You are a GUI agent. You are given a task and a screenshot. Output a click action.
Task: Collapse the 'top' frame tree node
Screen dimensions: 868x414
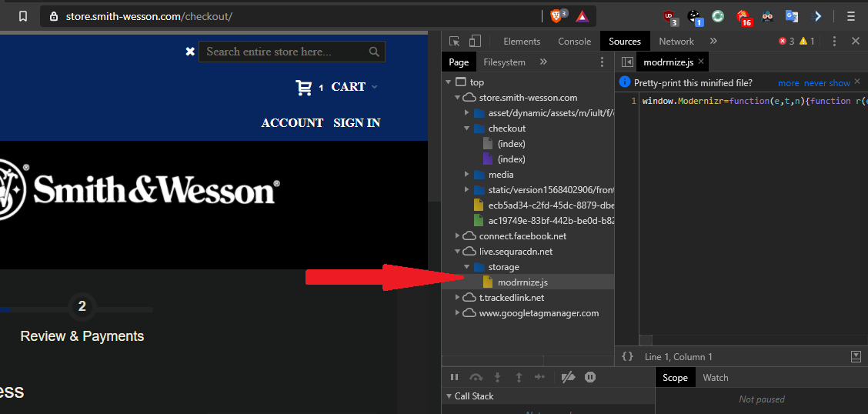click(448, 82)
